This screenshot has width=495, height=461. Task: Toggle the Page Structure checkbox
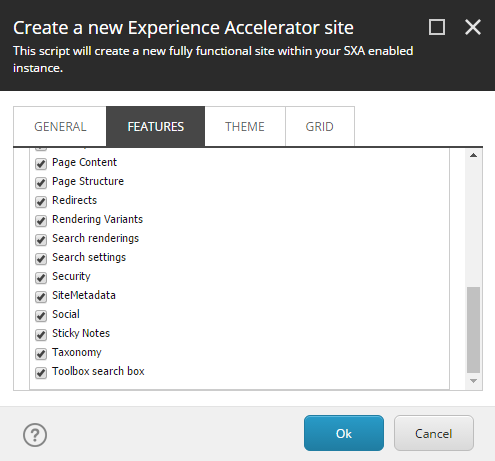click(41, 183)
